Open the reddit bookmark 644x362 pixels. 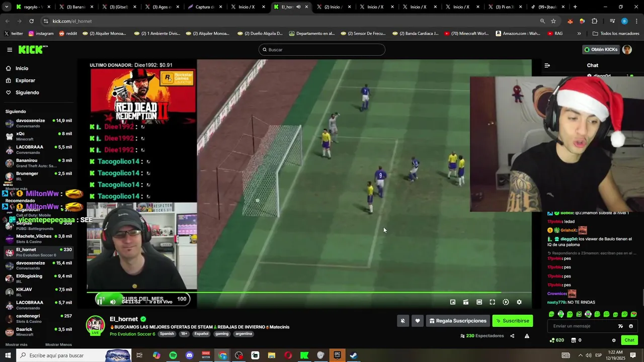[68, 34]
